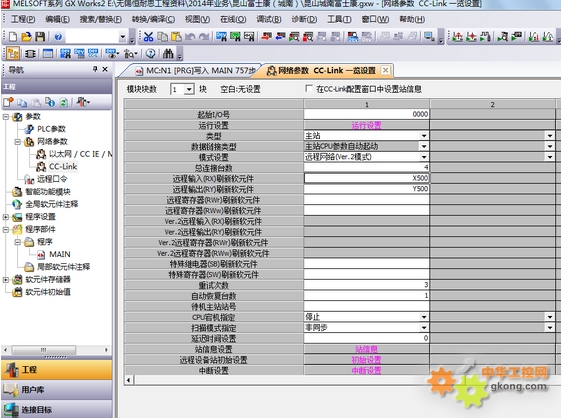The width and height of the screenshot is (562, 418).
Task: Pin the navigation panel with pushpin icon
Action: pos(95,69)
